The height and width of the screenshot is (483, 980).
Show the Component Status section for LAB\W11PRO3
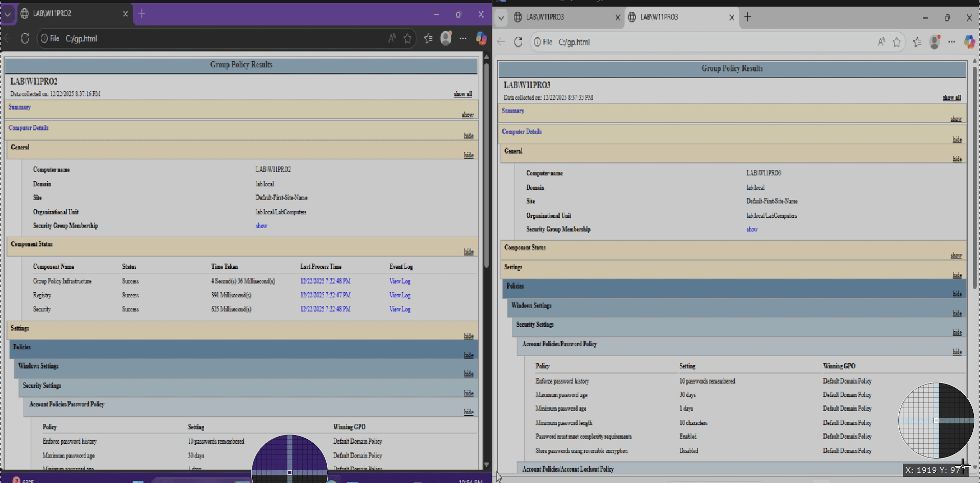tap(955, 256)
